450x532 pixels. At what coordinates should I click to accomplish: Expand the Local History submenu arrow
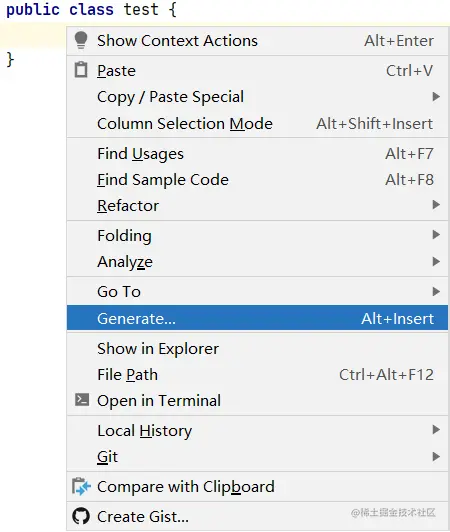tap(436, 430)
